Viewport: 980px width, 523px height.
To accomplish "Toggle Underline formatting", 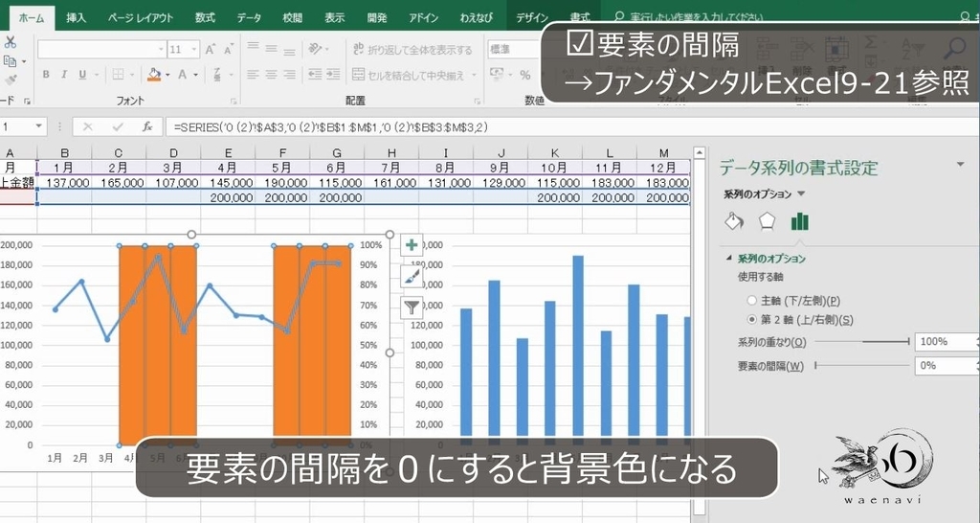I will click(x=82, y=75).
